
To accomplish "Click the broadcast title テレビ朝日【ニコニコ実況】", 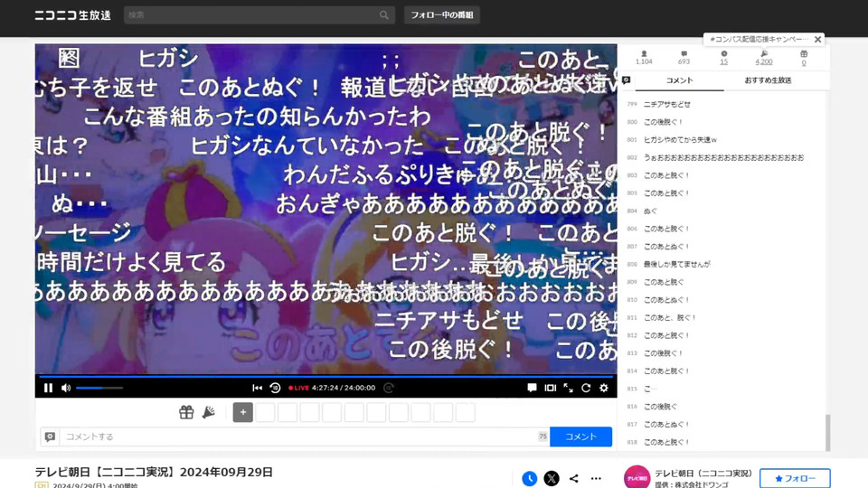I will click(x=154, y=472).
